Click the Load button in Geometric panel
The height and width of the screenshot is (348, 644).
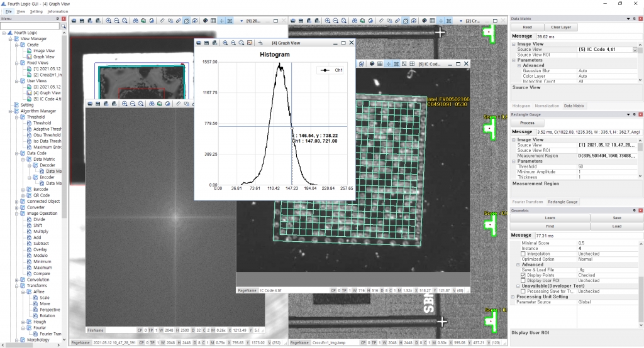tap(617, 226)
